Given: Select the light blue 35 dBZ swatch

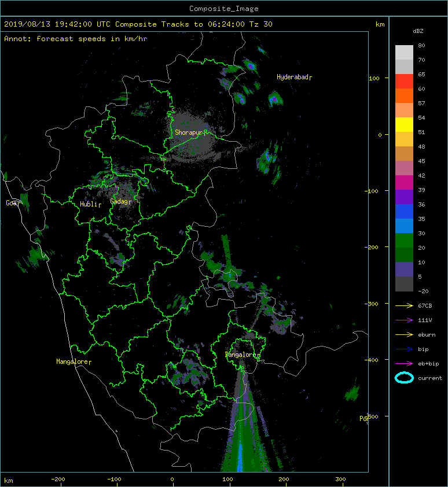Looking at the screenshot, I should pyautogui.click(x=404, y=226).
